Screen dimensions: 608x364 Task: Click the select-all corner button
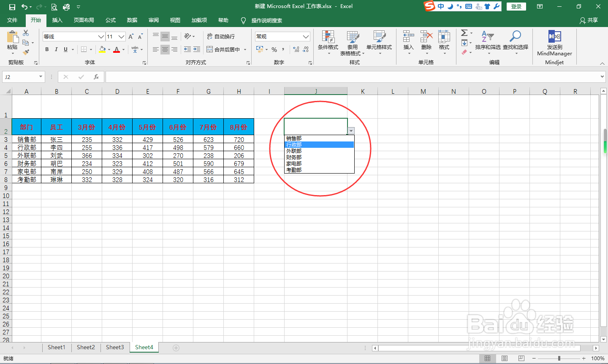tap(6, 91)
